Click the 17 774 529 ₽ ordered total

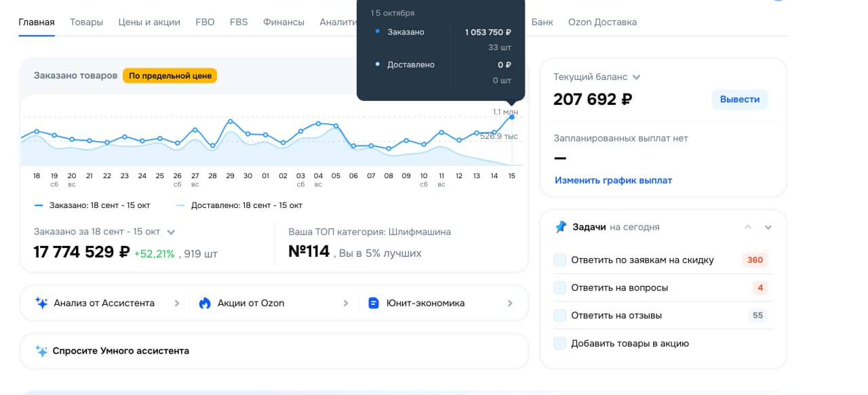coord(81,253)
